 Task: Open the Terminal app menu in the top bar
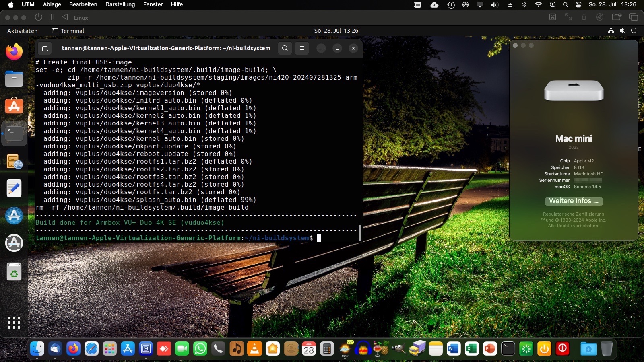pyautogui.click(x=68, y=31)
